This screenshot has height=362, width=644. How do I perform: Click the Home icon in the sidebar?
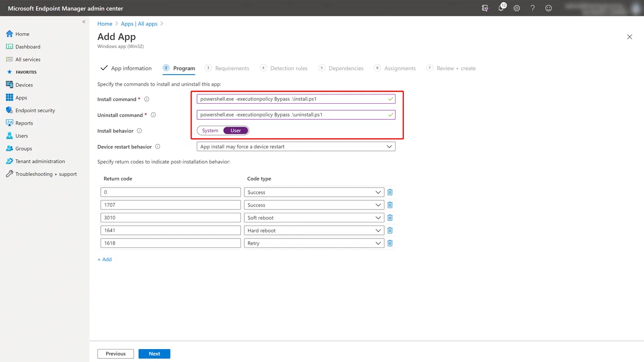9,34
